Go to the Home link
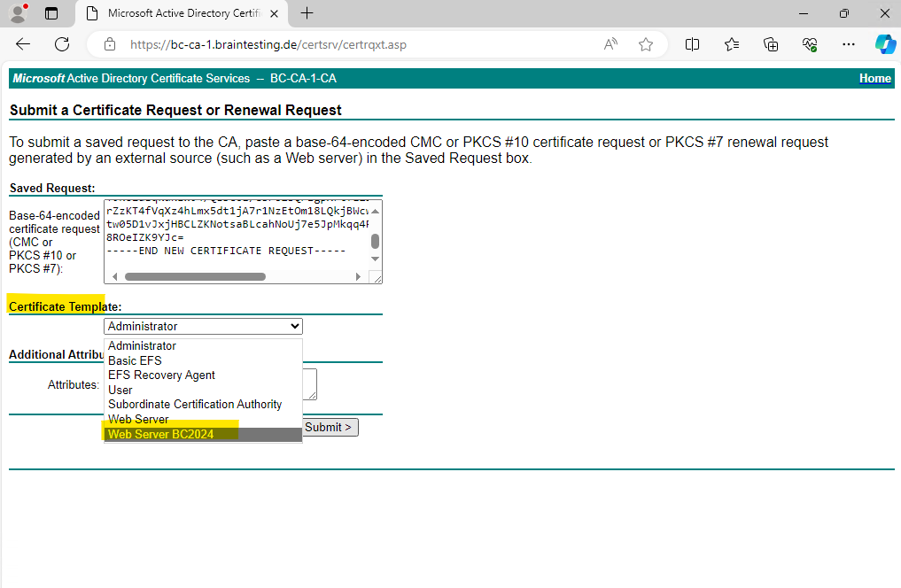This screenshot has width=901, height=588. coord(874,78)
